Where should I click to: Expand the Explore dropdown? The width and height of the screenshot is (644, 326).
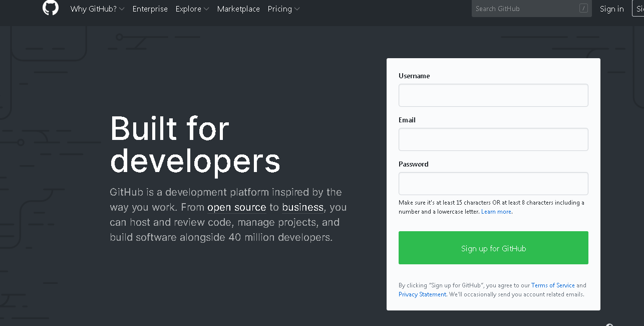192,9
